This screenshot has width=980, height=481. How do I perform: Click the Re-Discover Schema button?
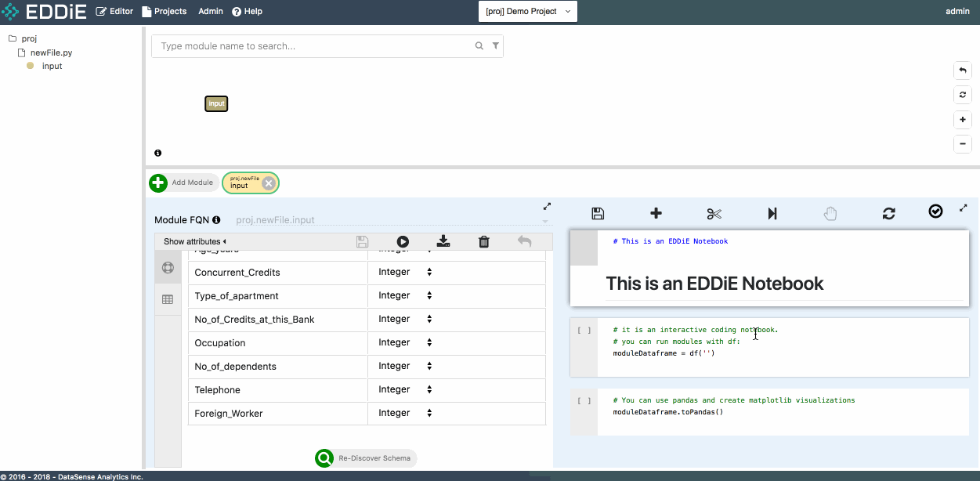(x=366, y=458)
